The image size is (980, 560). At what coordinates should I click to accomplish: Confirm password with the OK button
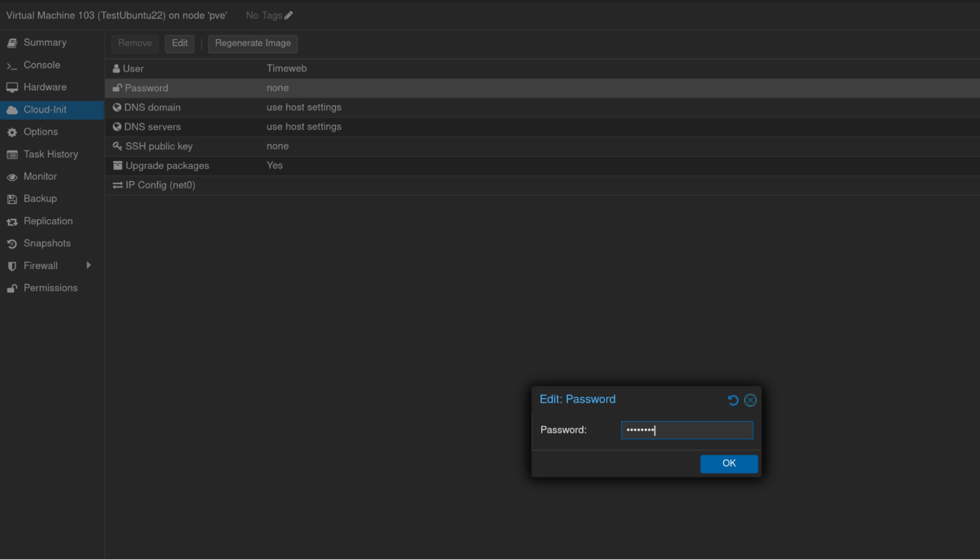tap(729, 463)
